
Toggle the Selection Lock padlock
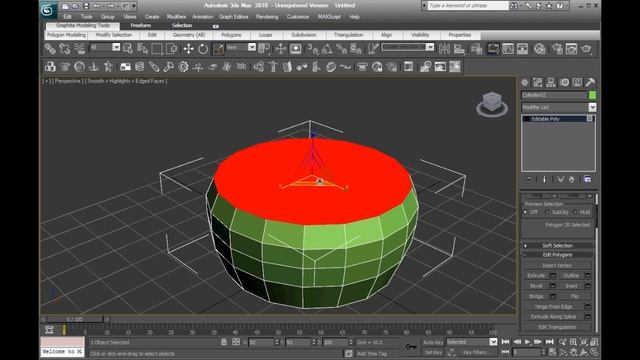click(224, 342)
